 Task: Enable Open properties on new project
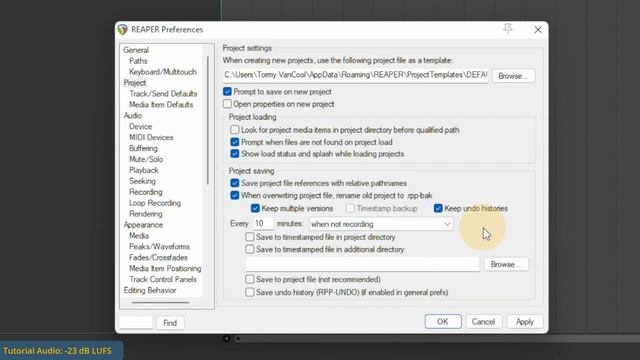[x=227, y=104]
